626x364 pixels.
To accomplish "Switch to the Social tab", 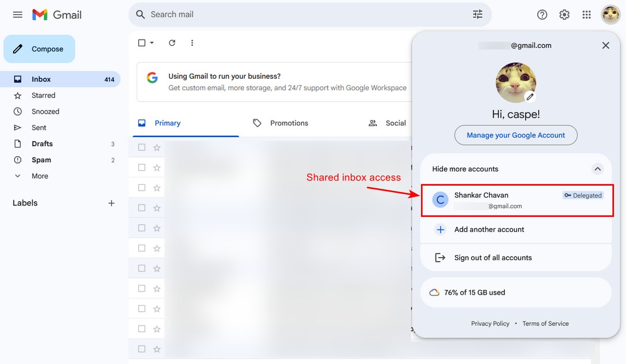I will click(x=387, y=123).
